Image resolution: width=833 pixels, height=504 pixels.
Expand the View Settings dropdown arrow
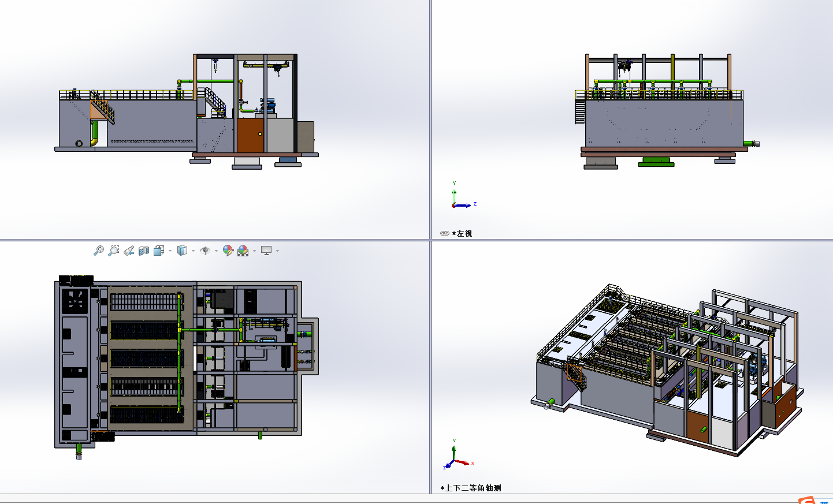tap(277, 251)
